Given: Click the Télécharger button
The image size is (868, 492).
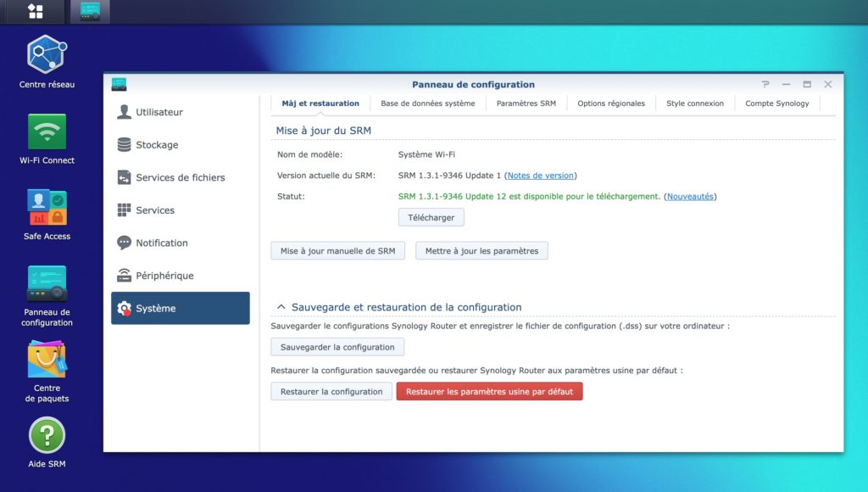Looking at the screenshot, I should point(431,217).
